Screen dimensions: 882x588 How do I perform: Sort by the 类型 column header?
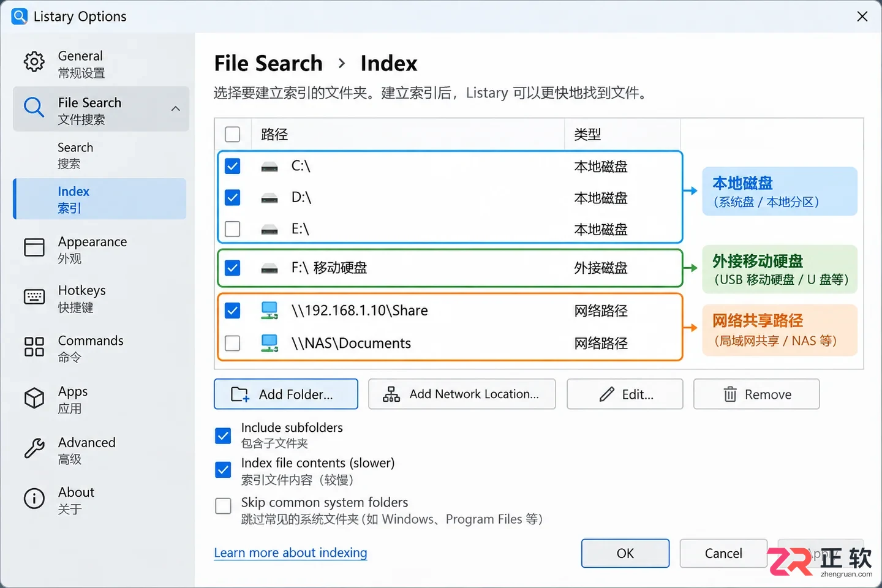point(622,134)
